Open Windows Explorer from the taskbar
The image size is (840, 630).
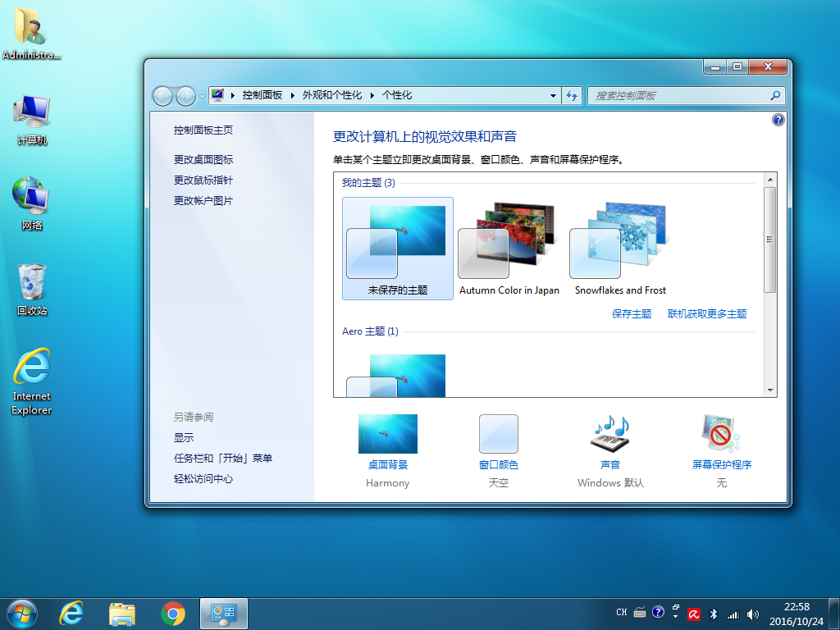tap(122, 614)
